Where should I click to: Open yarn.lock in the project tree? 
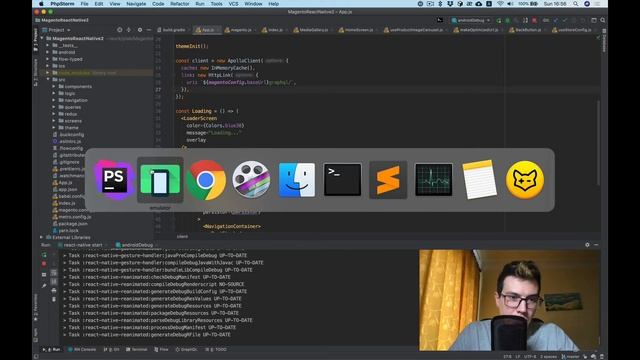pos(65,231)
